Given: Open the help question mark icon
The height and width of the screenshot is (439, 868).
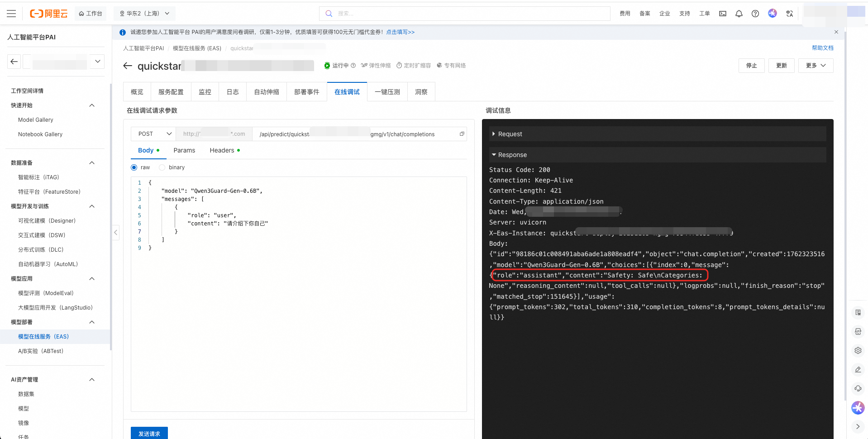Looking at the screenshot, I should point(755,14).
